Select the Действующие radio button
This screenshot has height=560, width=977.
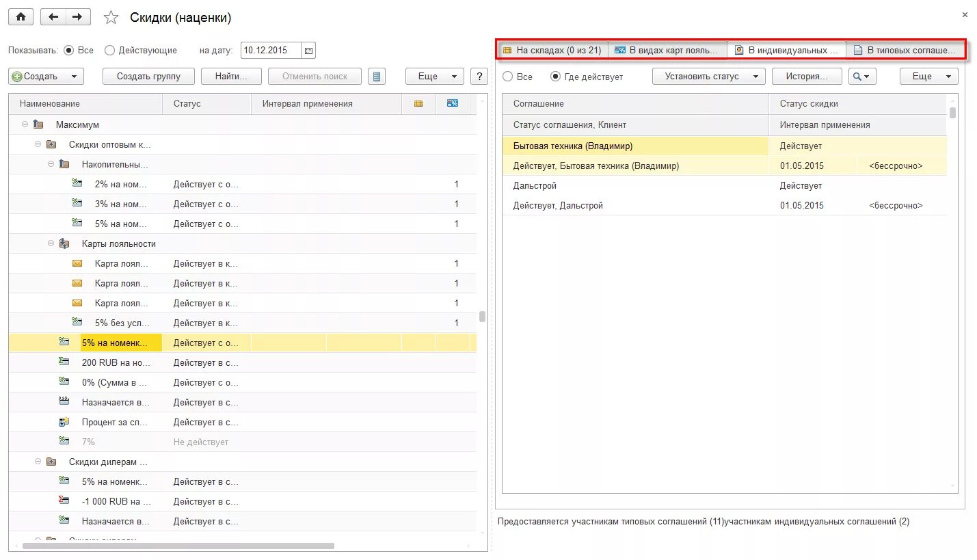tap(109, 51)
